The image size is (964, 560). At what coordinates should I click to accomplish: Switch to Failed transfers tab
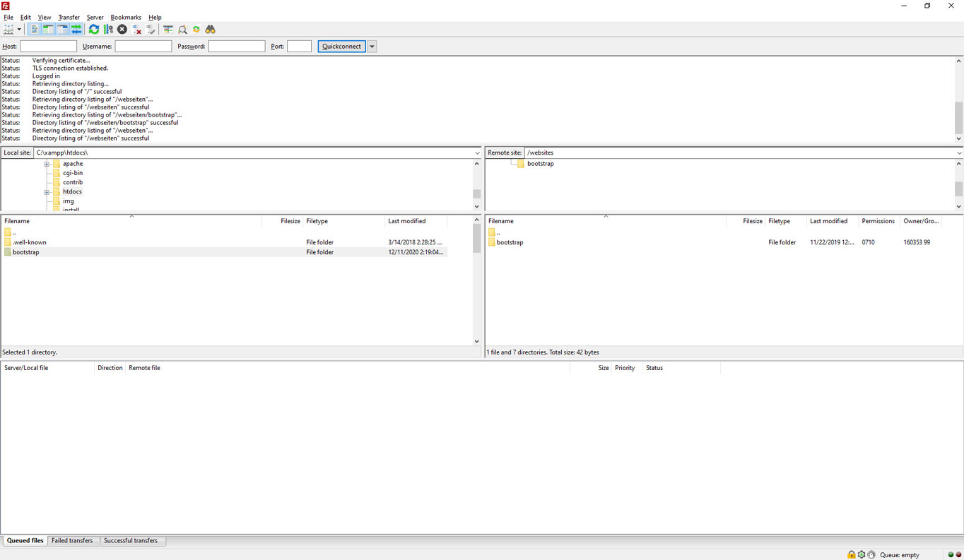pos(72,541)
